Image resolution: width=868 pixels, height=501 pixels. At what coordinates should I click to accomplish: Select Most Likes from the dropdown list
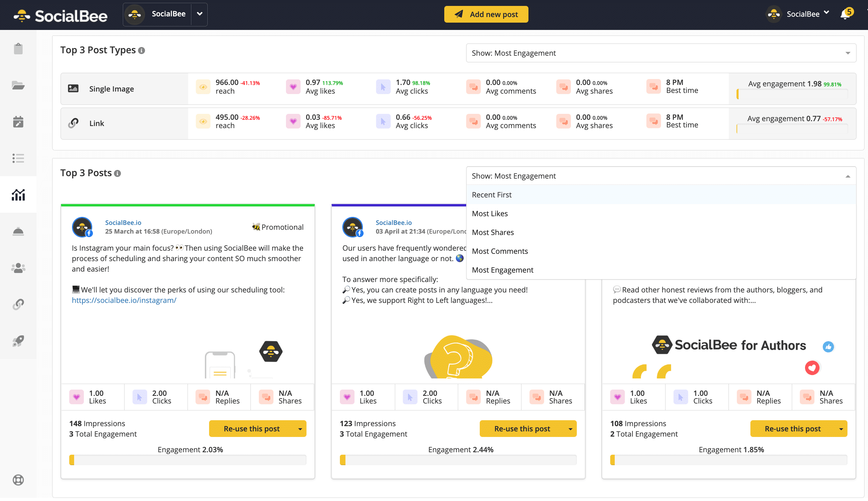pos(661,213)
